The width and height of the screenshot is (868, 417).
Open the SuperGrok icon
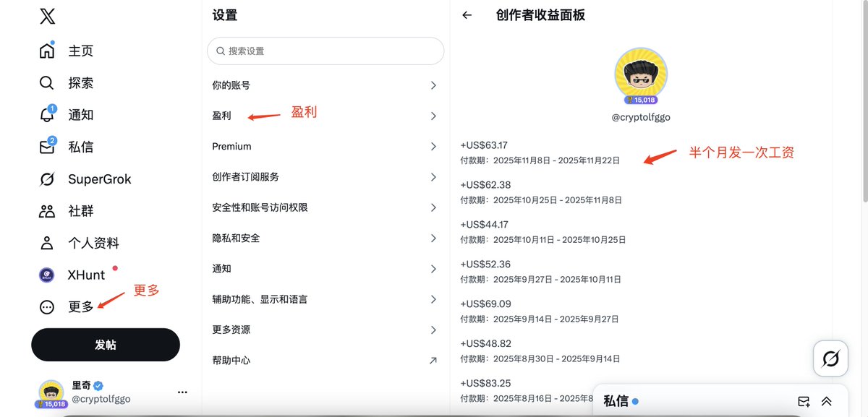point(47,179)
